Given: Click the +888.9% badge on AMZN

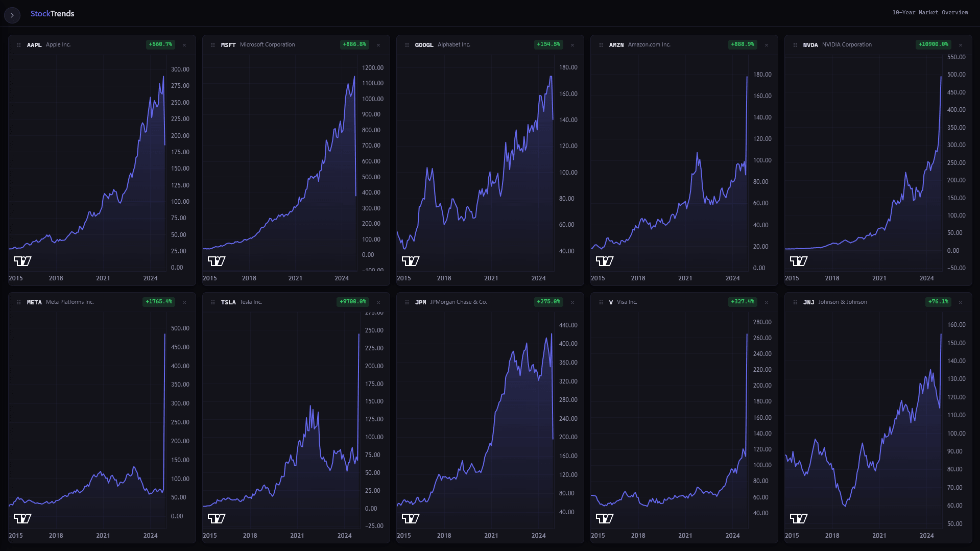Looking at the screenshot, I should pyautogui.click(x=743, y=44).
